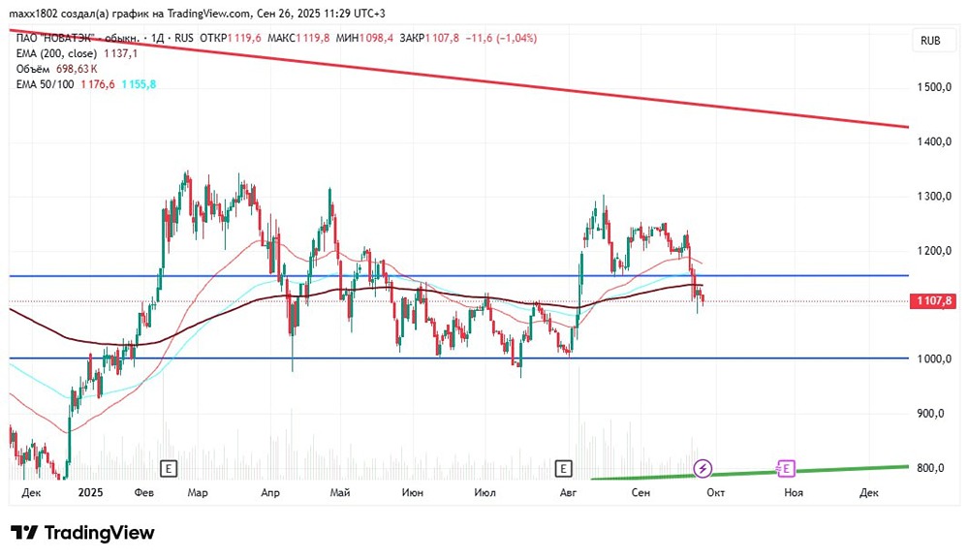Click the purple E marker near November
The height and width of the screenshot is (560, 969).
click(x=786, y=469)
